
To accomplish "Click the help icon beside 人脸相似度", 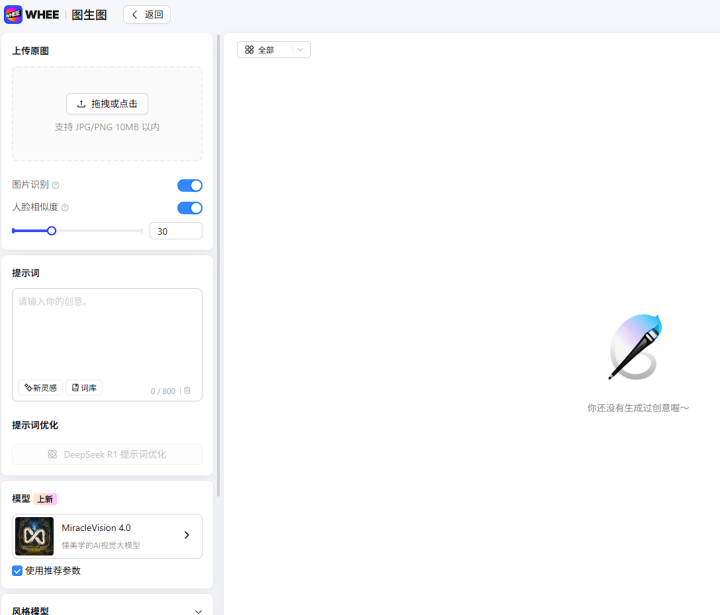I will coord(65,208).
